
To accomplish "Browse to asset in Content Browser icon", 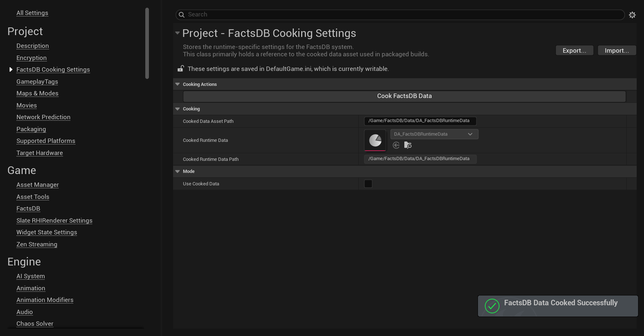I will point(408,145).
